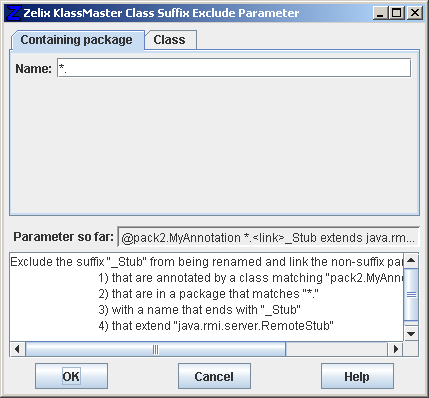Click the vertical scrollbar down arrow
The height and width of the screenshot is (398, 429).
click(x=411, y=333)
